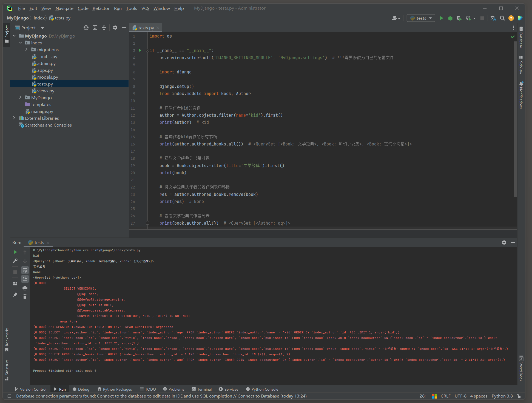The width and height of the screenshot is (532, 403).
Task: Open the tests run configuration dropdown
Action: (x=421, y=18)
